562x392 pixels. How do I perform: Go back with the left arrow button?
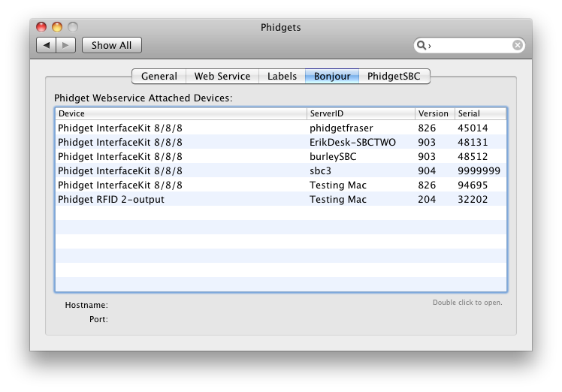click(47, 45)
